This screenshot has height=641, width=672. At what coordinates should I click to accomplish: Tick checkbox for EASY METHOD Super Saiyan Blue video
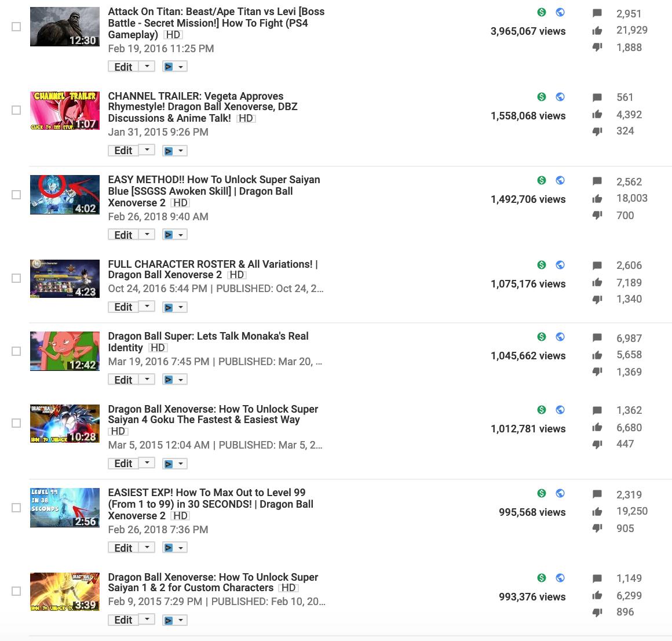(x=16, y=195)
